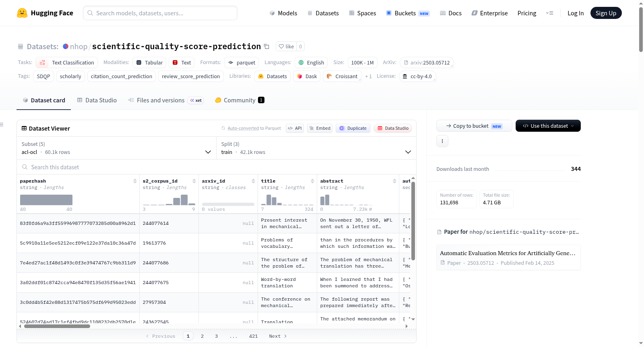Click the Tabular modality tag
The image size is (644, 347).
pyautogui.click(x=149, y=62)
